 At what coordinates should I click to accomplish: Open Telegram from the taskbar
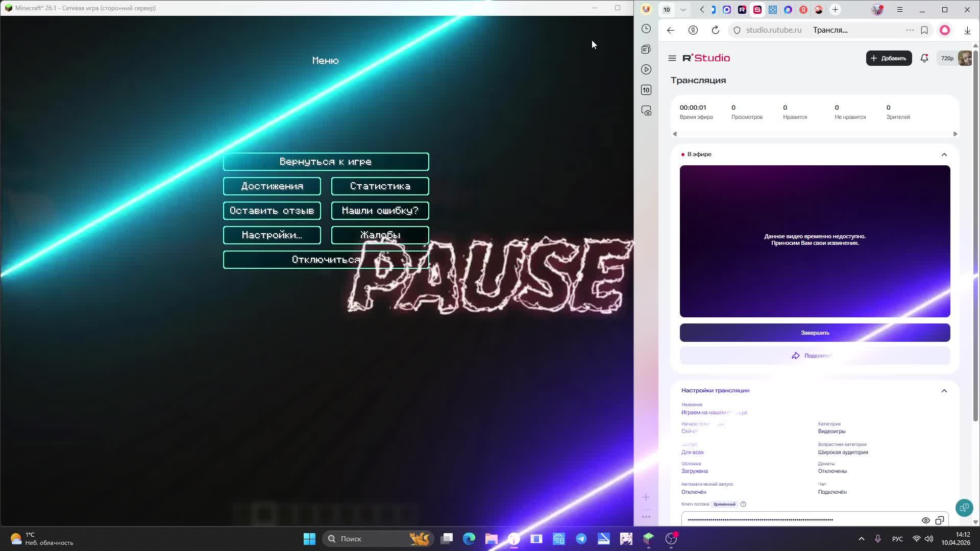tap(581, 539)
